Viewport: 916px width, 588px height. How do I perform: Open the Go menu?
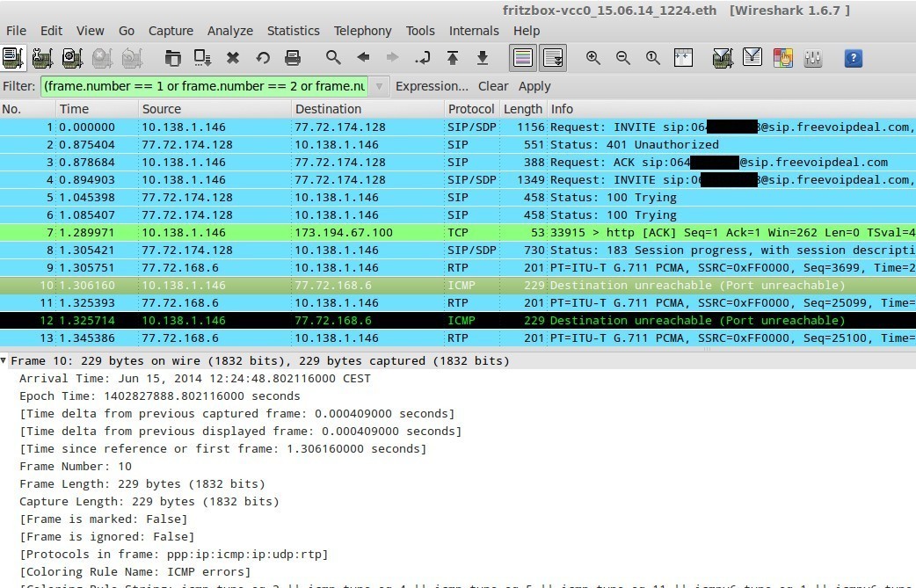click(x=127, y=31)
